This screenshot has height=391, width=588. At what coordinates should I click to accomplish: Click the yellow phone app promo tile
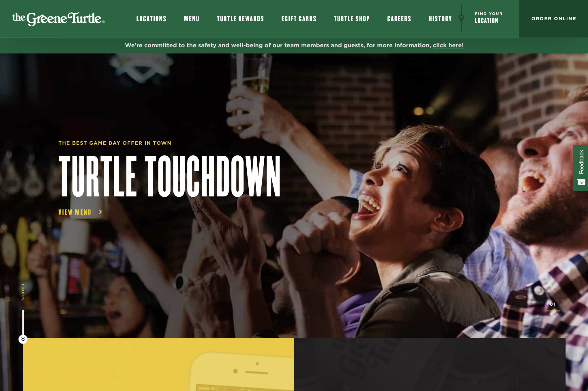(x=158, y=364)
